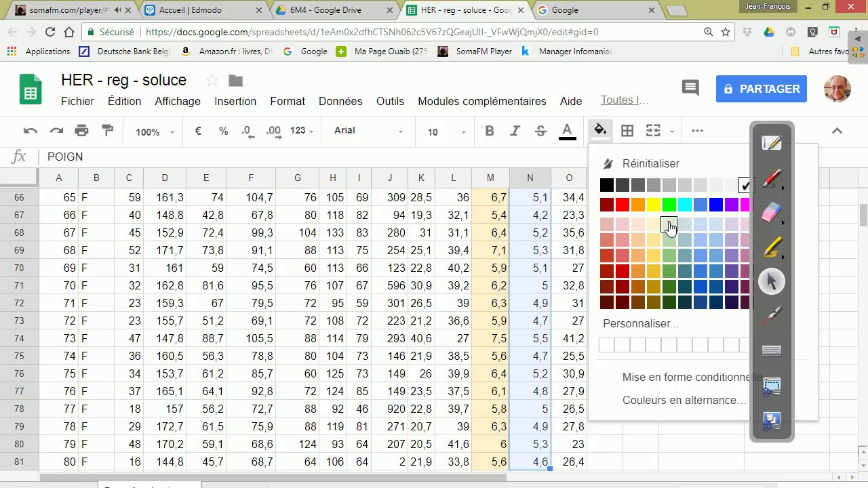Toggle bold formatting

(490, 131)
